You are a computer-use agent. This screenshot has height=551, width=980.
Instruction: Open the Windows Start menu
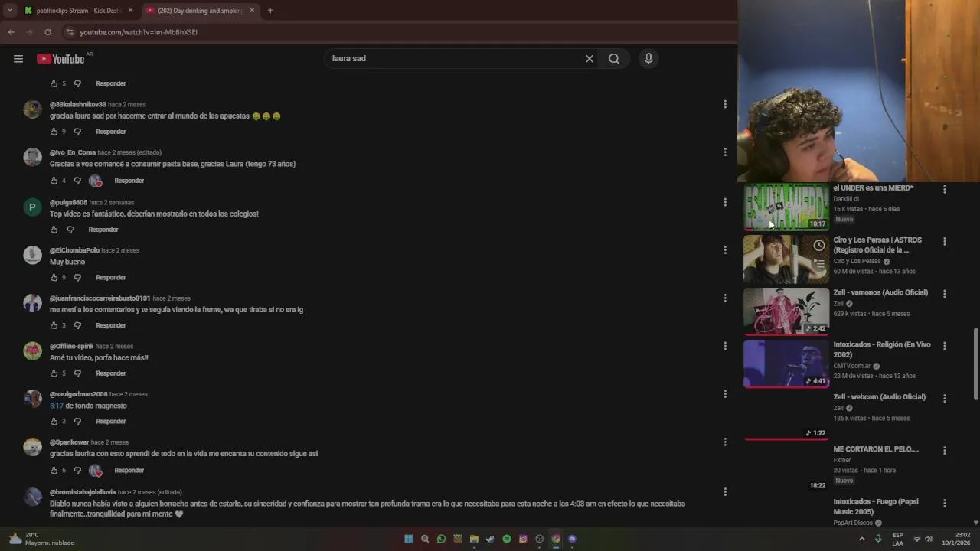tap(408, 539)
